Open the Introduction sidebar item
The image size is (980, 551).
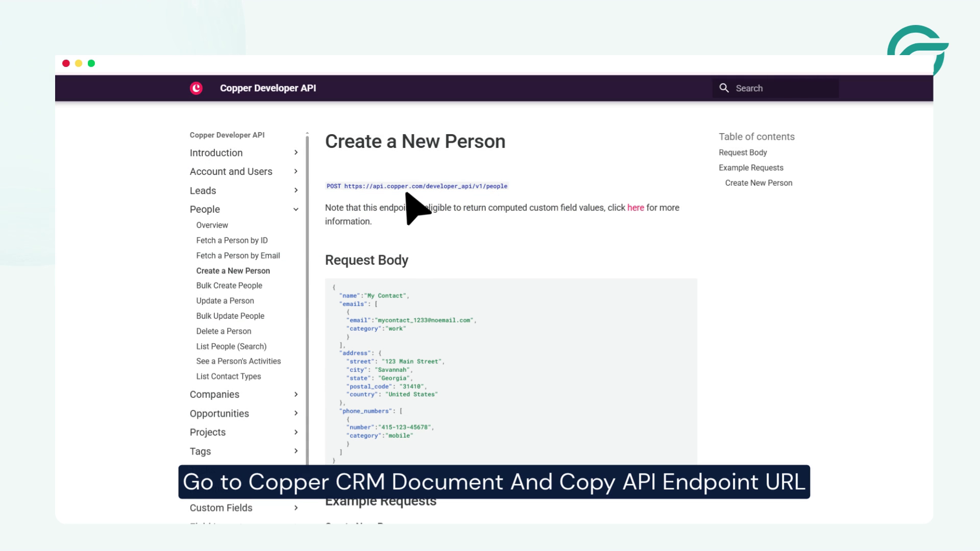(x=216, y=153)
